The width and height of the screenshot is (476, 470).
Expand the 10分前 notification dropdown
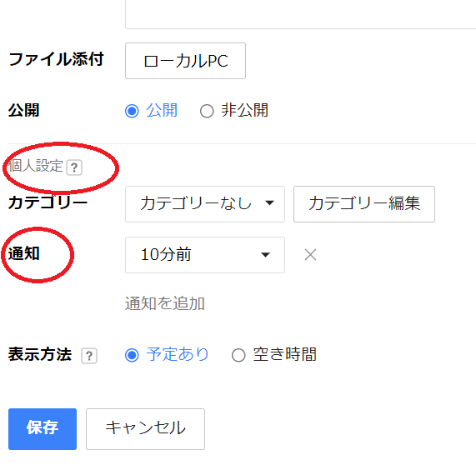pyautogui.click(x=205, y=255)
